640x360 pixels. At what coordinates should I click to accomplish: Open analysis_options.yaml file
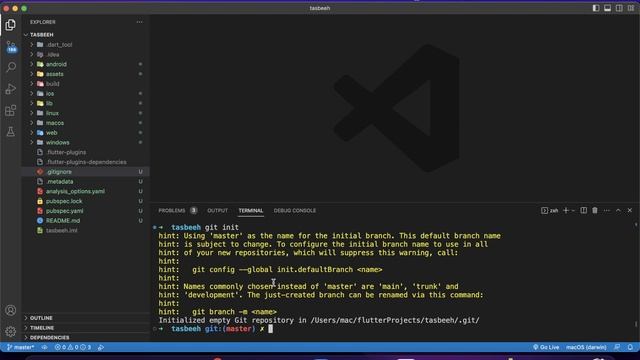pos(86,191)
